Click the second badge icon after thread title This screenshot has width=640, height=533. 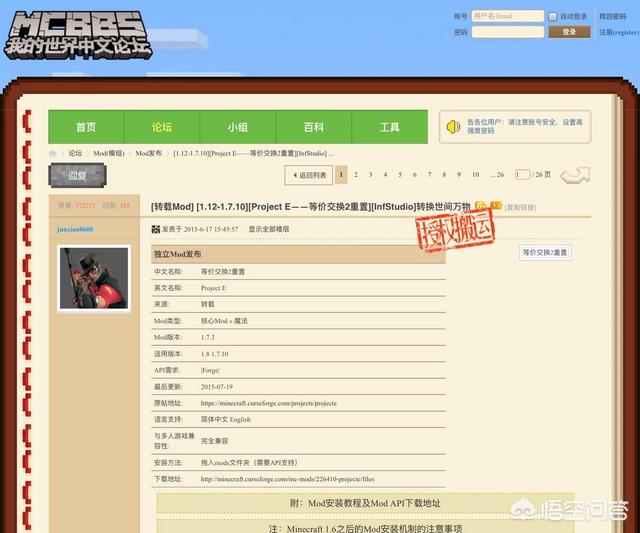click(x=496, y=205)
